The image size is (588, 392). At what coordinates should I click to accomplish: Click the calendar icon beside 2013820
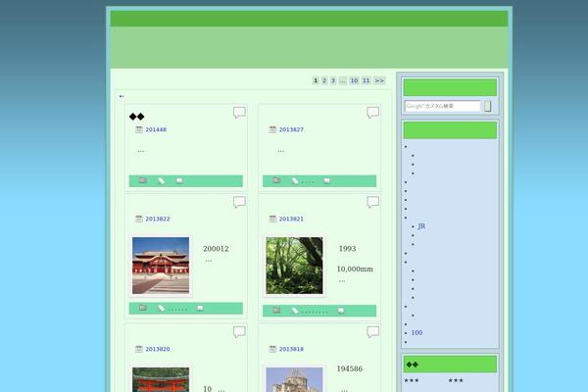click(139, 349)
